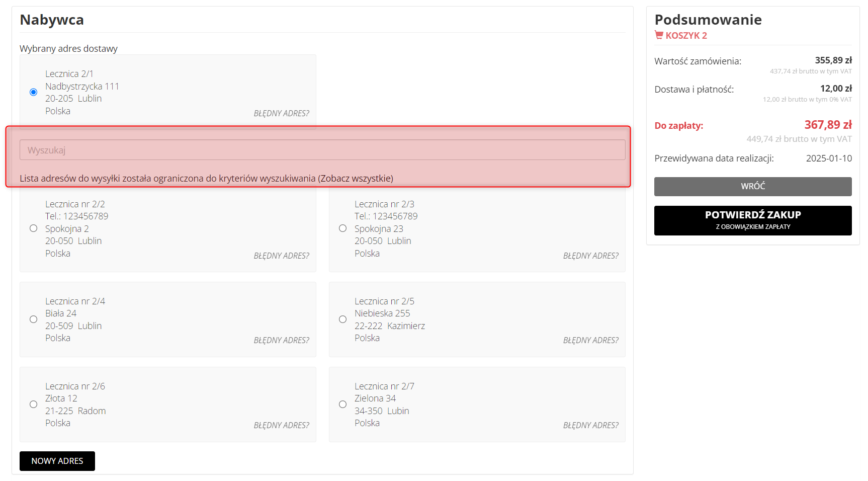Select Lecznica nr 2/4 Biała 24 radio
The height and width of the screenshot is (481, 868).
point(33,319)
